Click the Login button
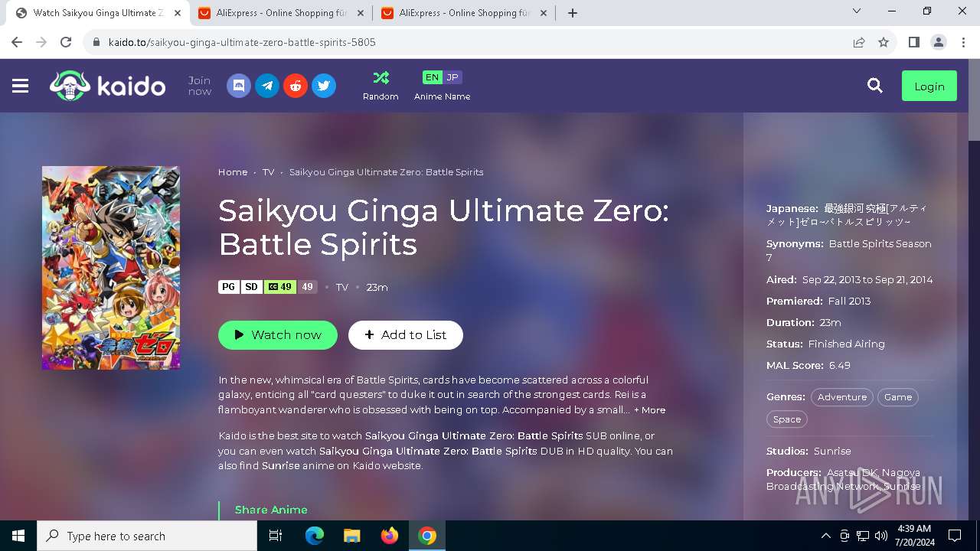The image size is (980, 551). coord(929,86)
